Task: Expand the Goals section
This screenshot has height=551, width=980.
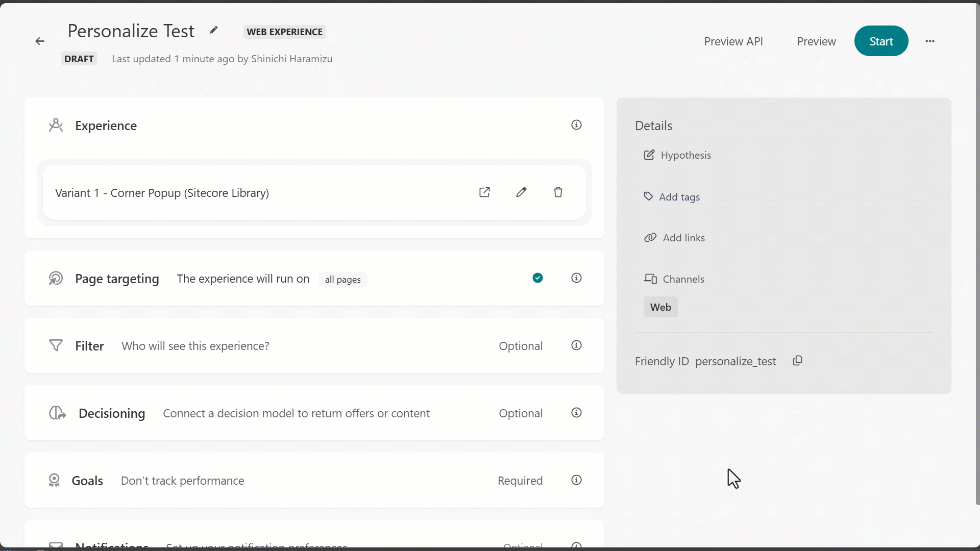Action: click(87, 481)
